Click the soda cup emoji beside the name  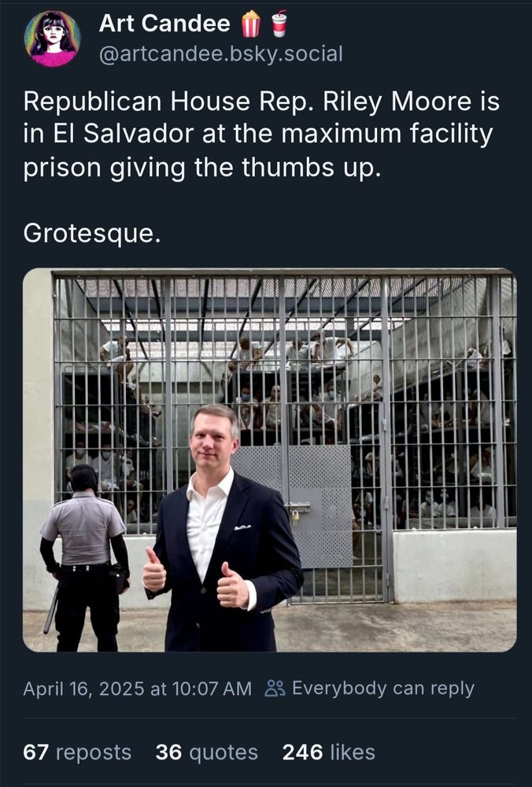coord(279,24)
